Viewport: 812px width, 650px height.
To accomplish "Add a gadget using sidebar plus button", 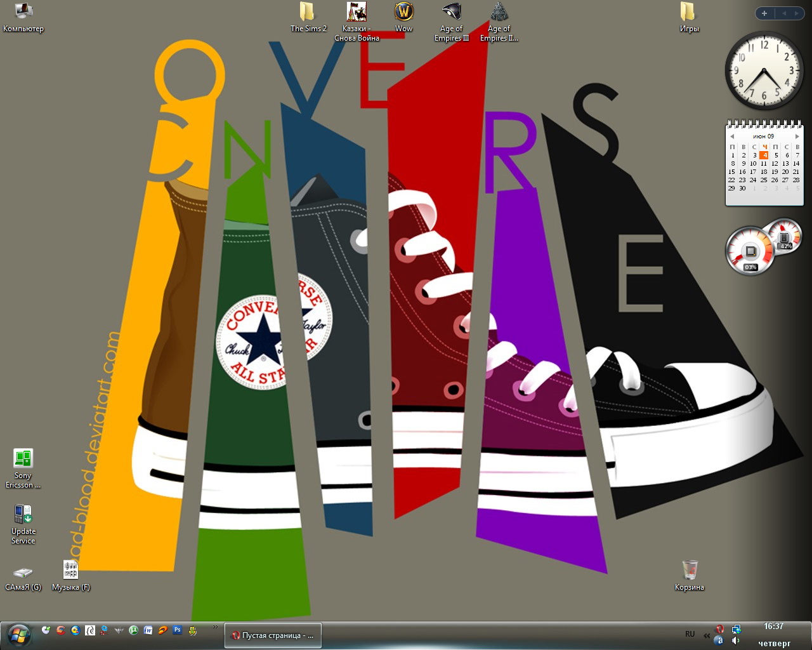I will coord(764,13).
